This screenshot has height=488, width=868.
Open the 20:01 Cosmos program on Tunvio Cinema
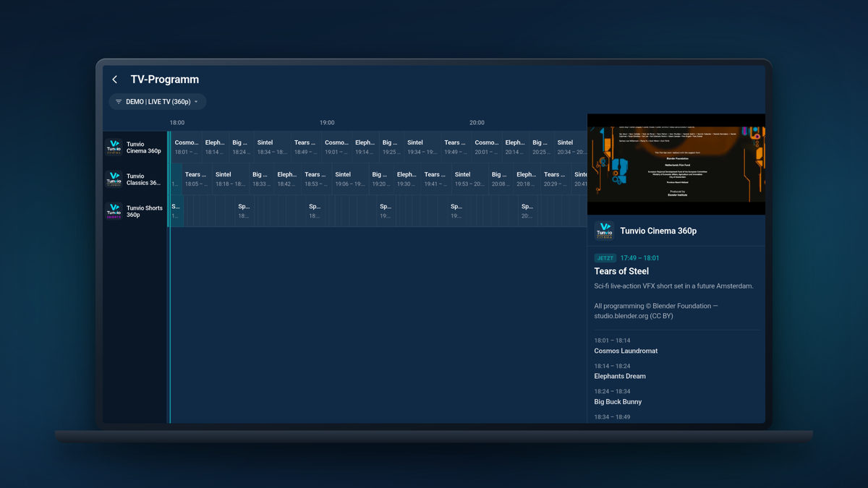pos(487,147)
